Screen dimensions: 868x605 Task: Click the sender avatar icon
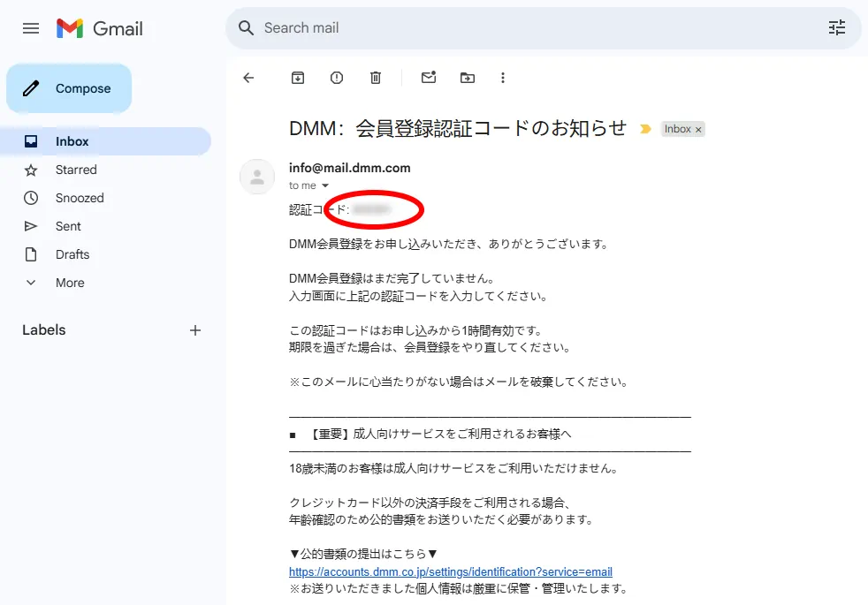[x=257, y=177]
